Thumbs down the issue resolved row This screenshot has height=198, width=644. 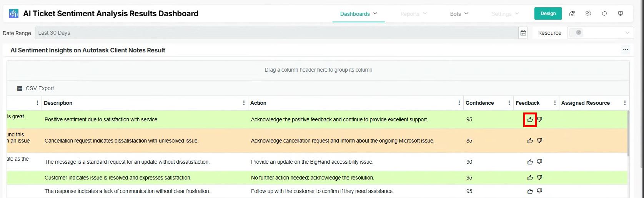coord(539,178)
